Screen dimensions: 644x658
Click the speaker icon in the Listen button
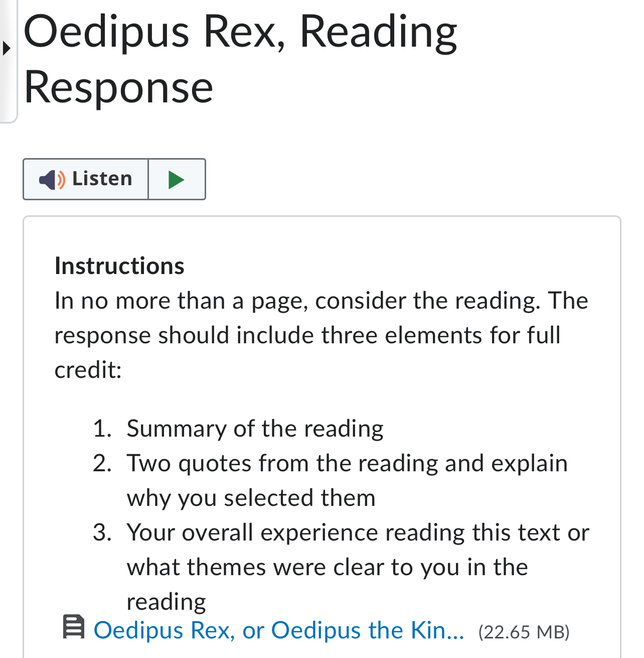[x=50, y=179]
